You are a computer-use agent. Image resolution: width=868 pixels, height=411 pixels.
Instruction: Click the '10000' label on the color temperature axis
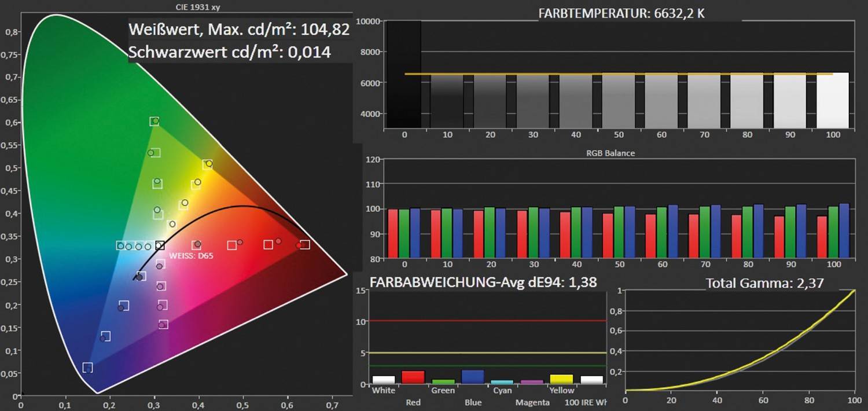[x=367, y=21]
